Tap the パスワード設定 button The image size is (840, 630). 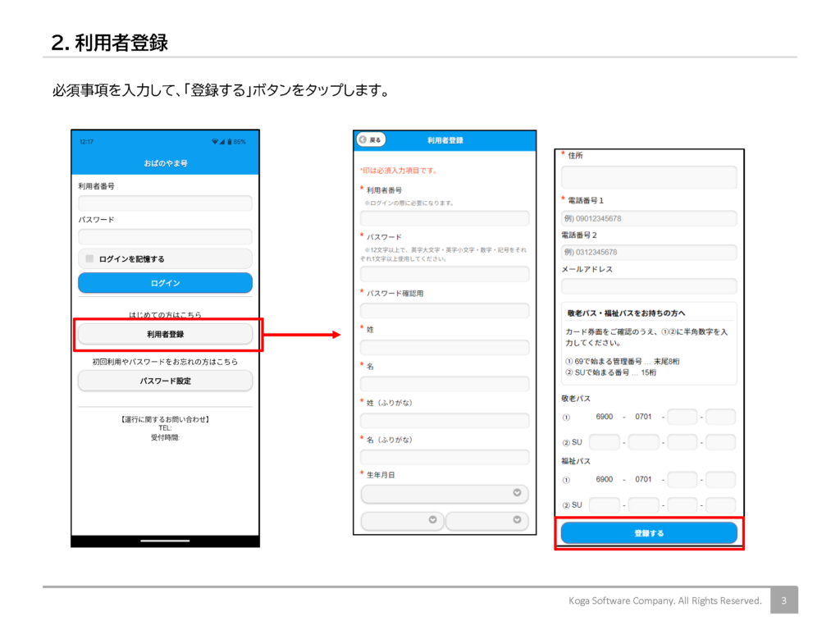click(165, 381)
